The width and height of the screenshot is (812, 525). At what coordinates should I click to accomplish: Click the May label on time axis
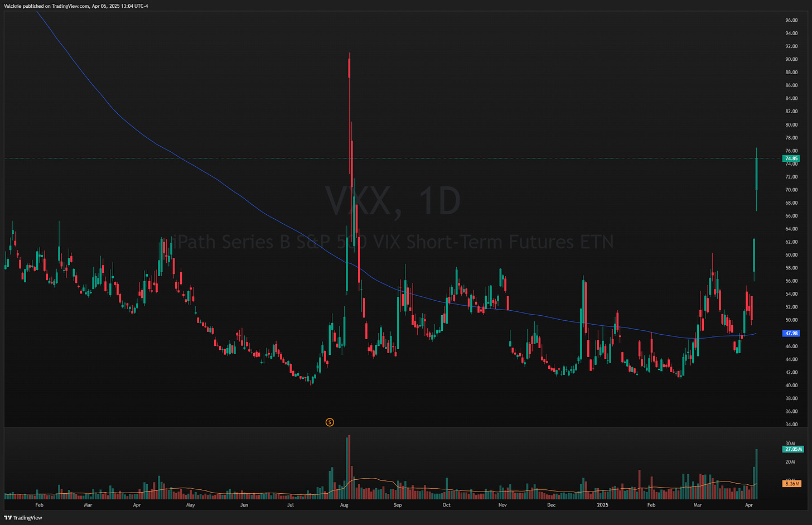click(191, 505)
